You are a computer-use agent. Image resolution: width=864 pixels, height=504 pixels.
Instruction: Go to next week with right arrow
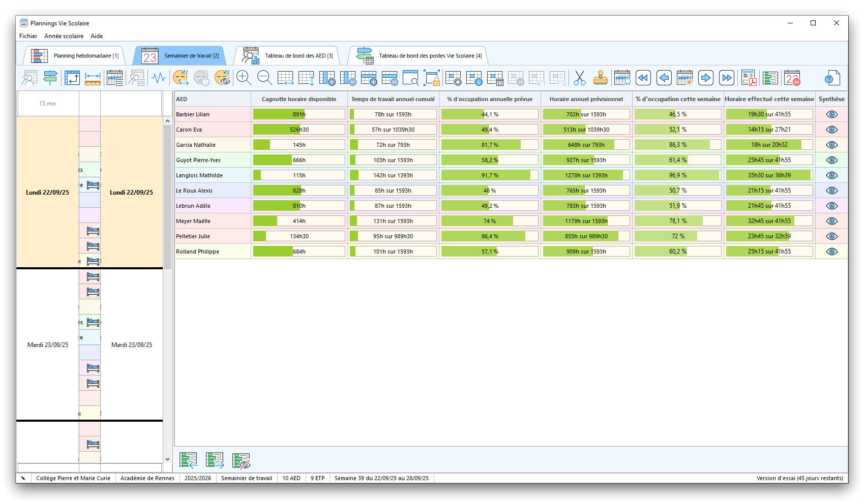(705, 78)
